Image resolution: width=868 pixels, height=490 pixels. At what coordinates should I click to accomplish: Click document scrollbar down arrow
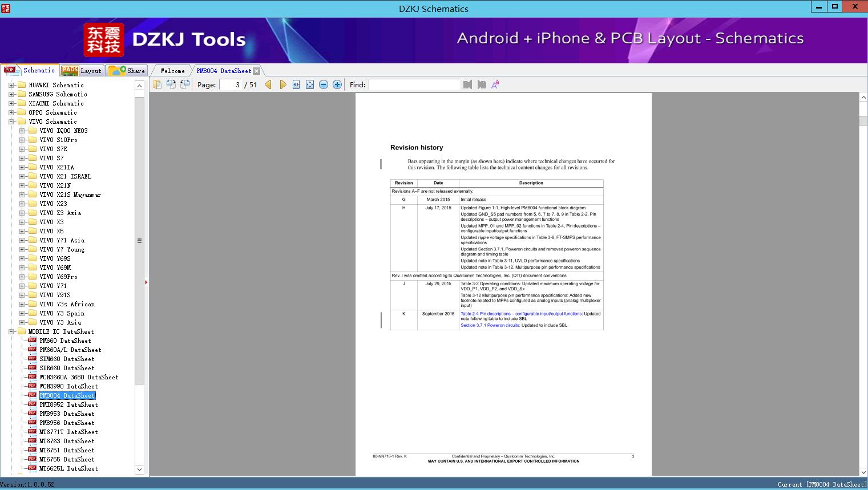point(863,472)
